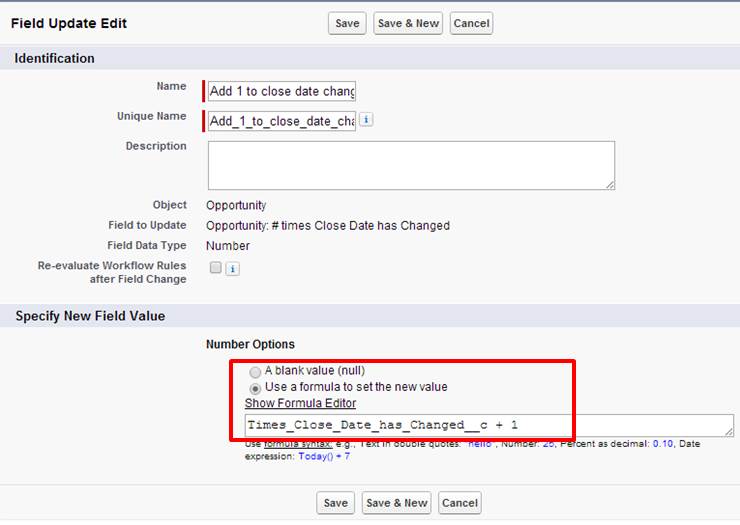Click into the Name text field
Image resolution: width=740 pixels, height=525 pixels.
tap(282, 91)
